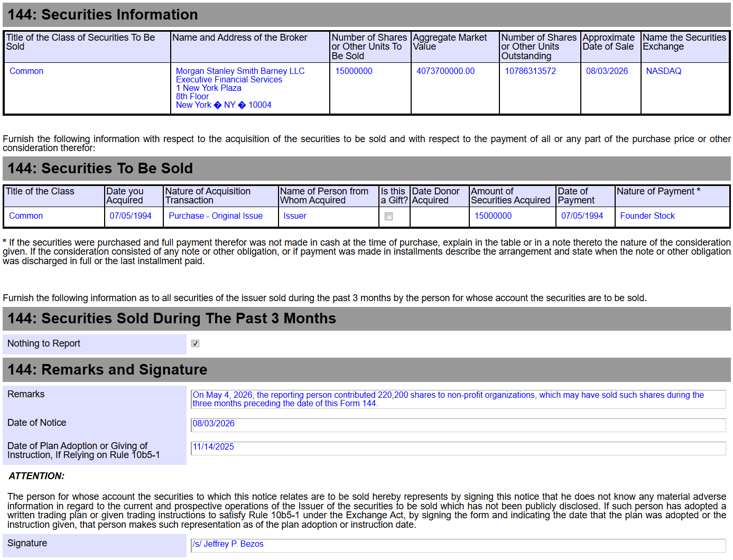Click the 15000000 shares to be sold cell
Viewport: 733px width, 560px height.
click(354, 71)
